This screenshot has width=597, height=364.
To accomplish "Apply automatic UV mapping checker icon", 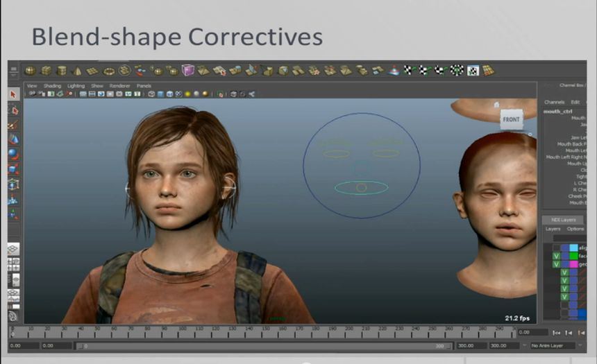I will pyautogui.click(x=457, y=70).
